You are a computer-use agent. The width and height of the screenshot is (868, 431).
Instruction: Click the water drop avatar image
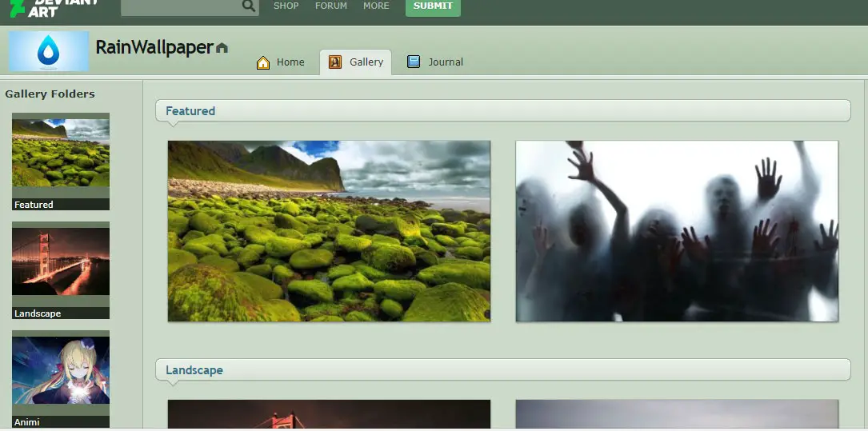point(49,51)
